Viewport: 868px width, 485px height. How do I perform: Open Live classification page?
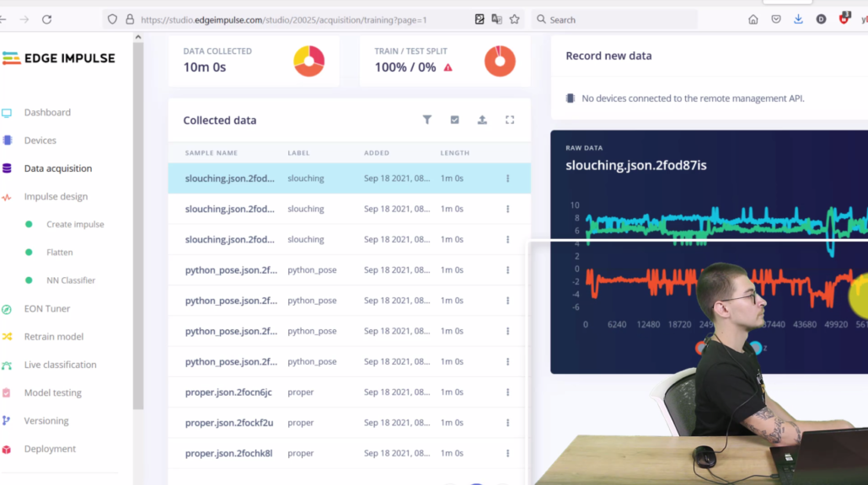coord(60,365)
